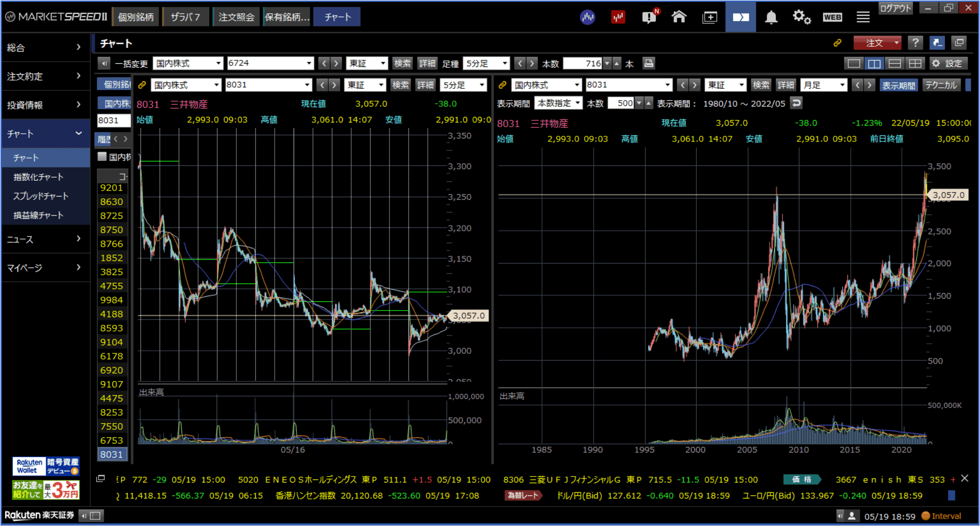Print the chart with the printer icon
Screen dimensions: 980x526
point(648,63)
